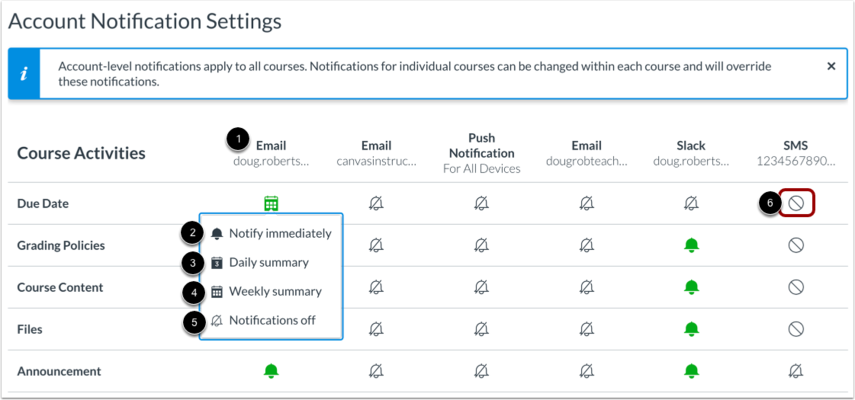Click the SMS muted bell for Announcement
This screenshot has height=400, width=855.
point(796,371)
